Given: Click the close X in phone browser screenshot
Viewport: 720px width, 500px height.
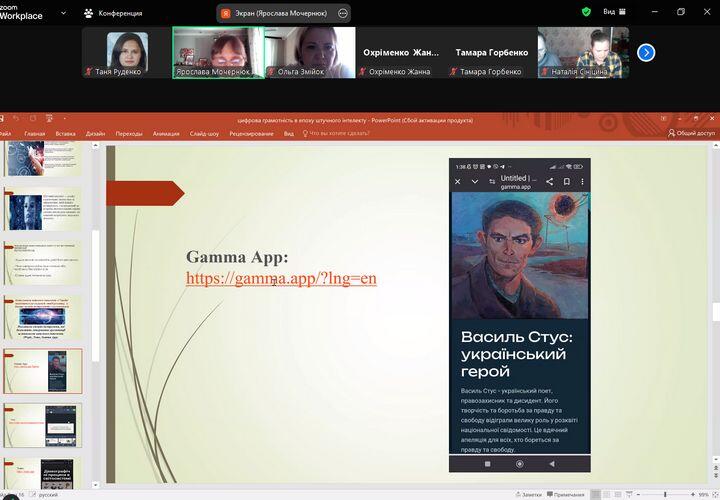Looking at the screenshot, I should (457, 182).
